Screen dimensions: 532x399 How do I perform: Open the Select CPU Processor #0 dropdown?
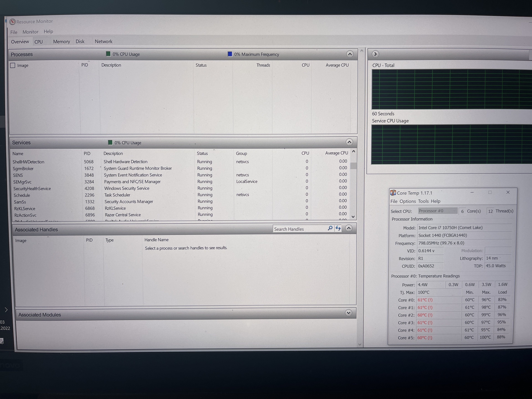tap(438, 211)
